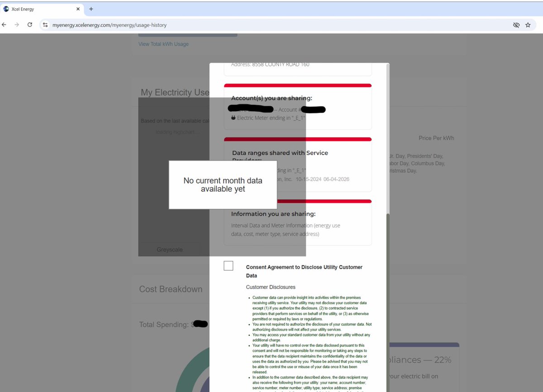Click 'Electric Meter ending in "_E_1"' text
The width and height of the screenshot is (543, 392).
click(x=271, y=118)
